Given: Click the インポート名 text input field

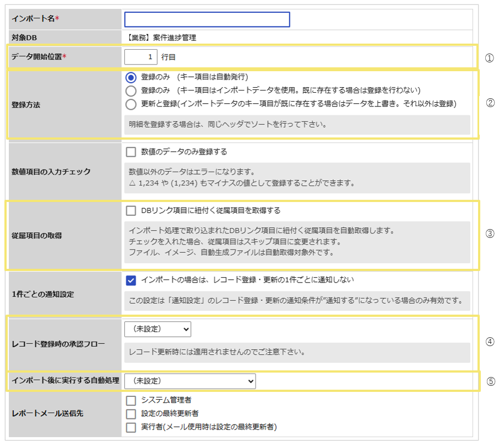Looking at the screenshot, I should pyautogui.click(x=207, y=19).
